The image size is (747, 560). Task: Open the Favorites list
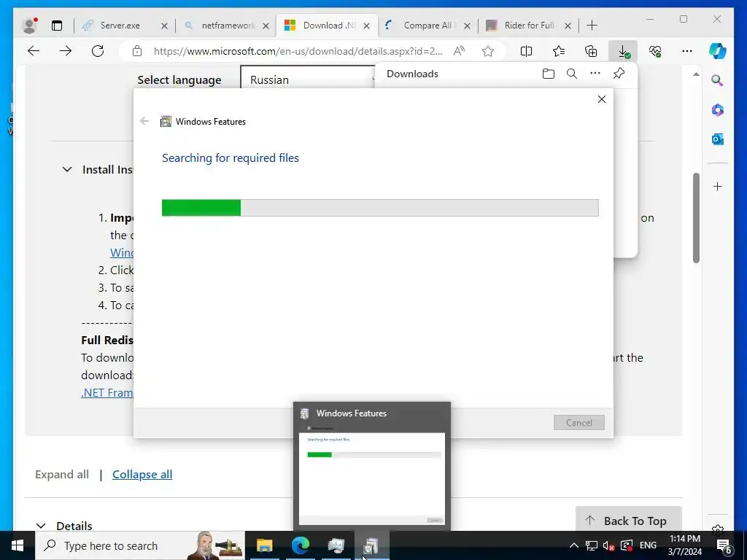click(559, 51)
